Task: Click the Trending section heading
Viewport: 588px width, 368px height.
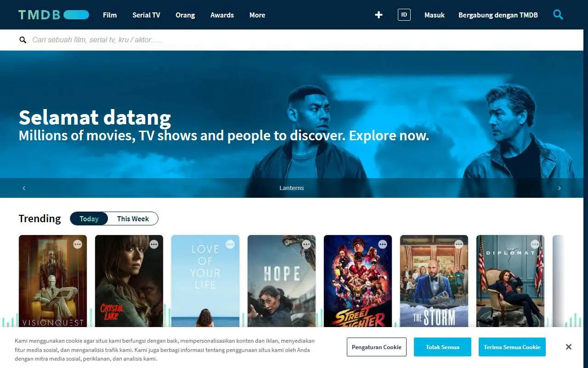Action: pyautogui.click(x=40, y=218)
